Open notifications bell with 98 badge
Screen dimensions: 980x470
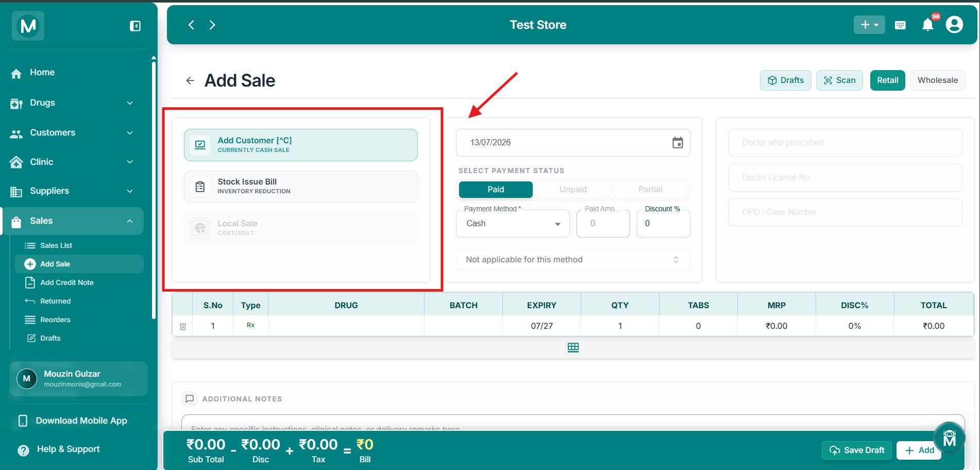click(928, 24)
